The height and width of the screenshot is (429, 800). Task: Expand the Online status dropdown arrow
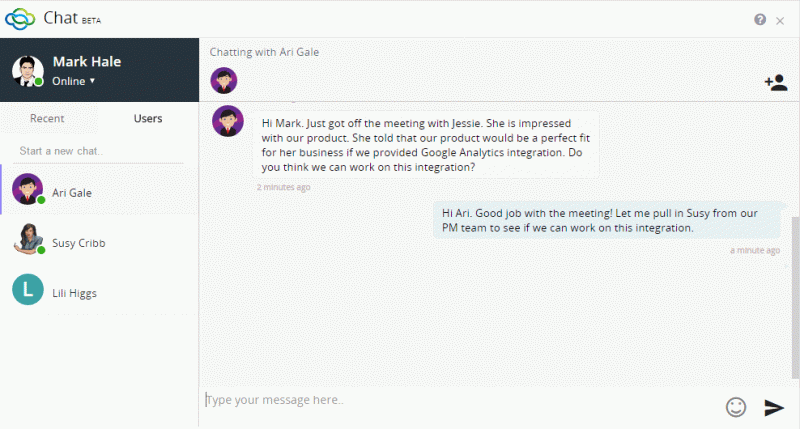pos(92,81)
